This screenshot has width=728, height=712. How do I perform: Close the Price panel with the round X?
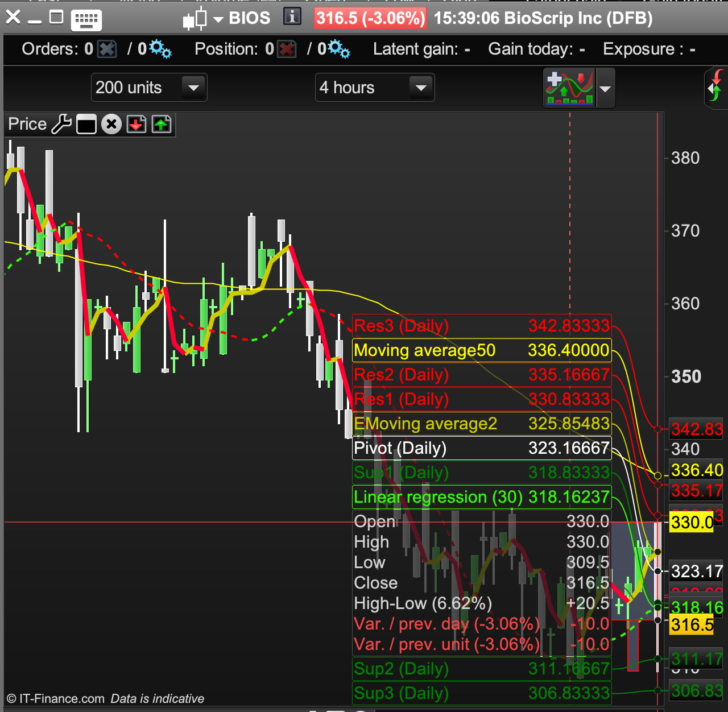[111, 124]
